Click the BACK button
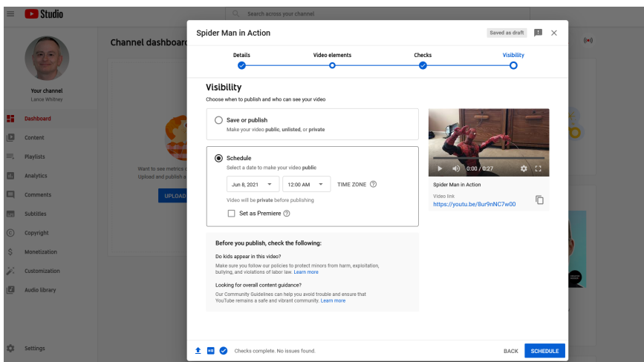644x362 pixels. [511, 351]
